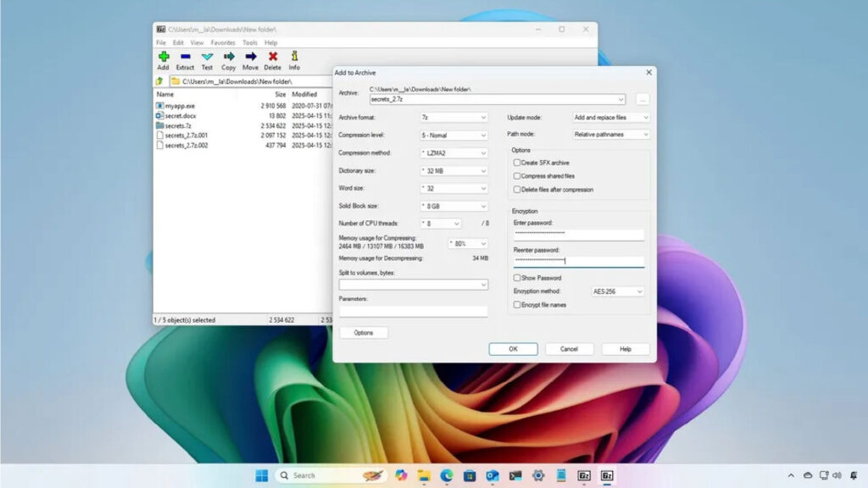This screenshot has width=868, height=488.
Task: Go up one folder level icon
Action: [159, 81]
